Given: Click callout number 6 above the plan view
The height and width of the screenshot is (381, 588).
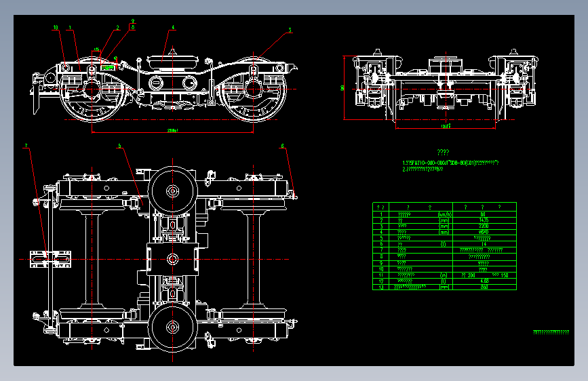Looking at the screenshot, I should coord(282,146).
